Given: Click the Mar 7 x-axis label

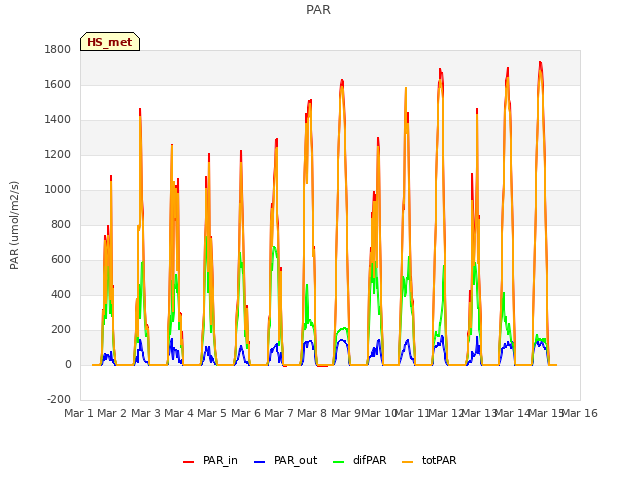Looking at the screenshot, I should pos(279,413).
